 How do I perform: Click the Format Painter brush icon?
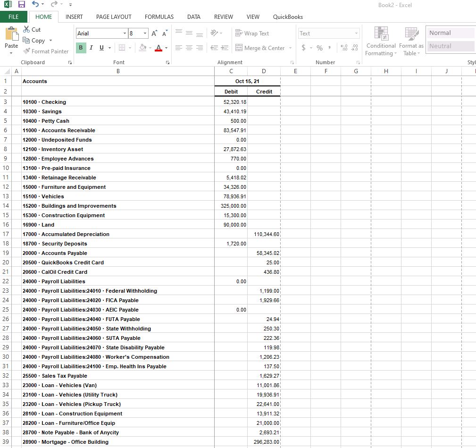[x=27, y=51]
